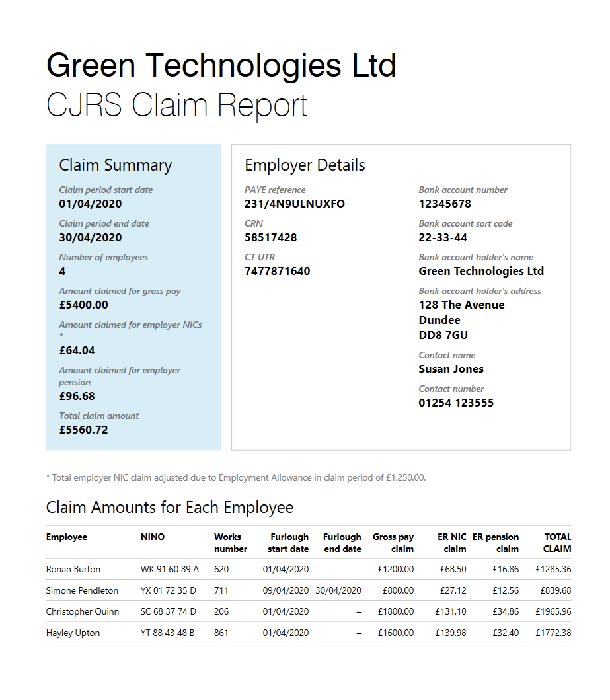This screenshot has width=610, height=700.
Task: Click the Furlough start date column header
Action: (x=288, y=543)
